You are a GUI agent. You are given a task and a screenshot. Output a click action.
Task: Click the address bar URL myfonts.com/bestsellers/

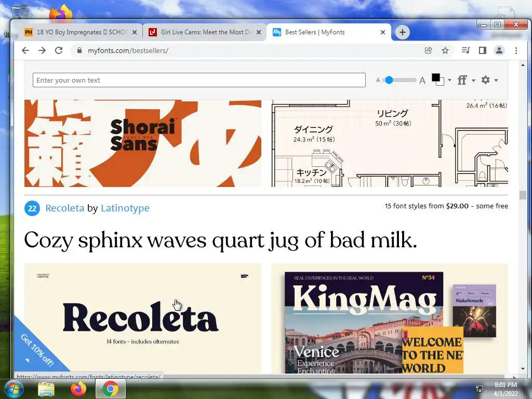(x=128, y=50)
